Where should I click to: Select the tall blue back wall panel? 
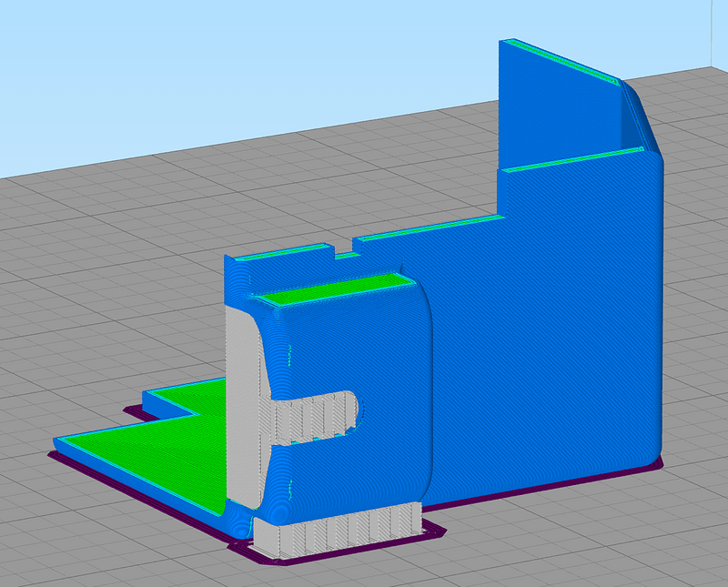[560, 106]
